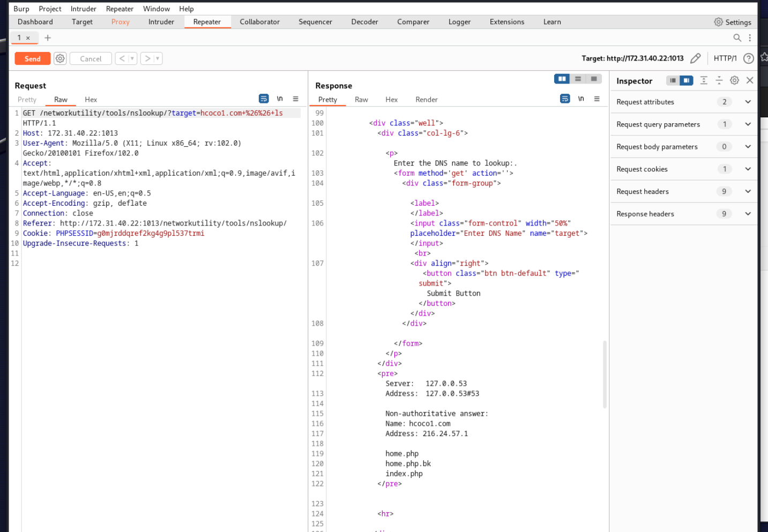The width and height of the screenshot is (768, 532).
Task: Switch to the Proxy tab
Action: click(121, 22)
